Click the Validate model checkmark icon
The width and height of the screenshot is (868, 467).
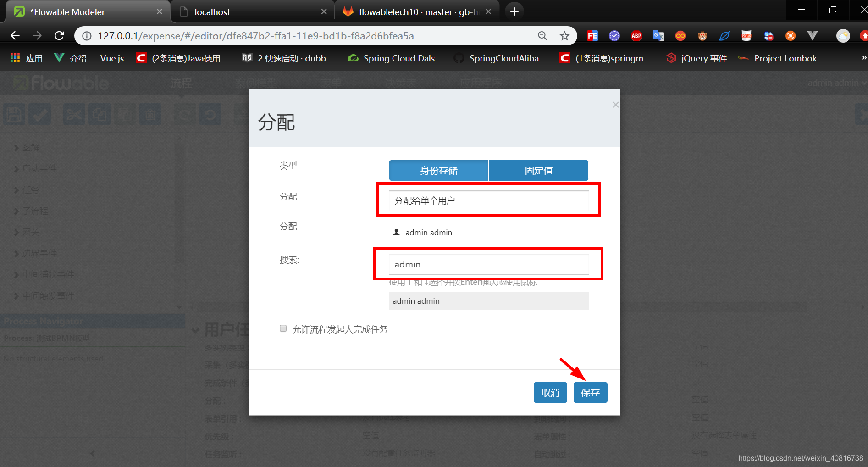click(39, 114)
